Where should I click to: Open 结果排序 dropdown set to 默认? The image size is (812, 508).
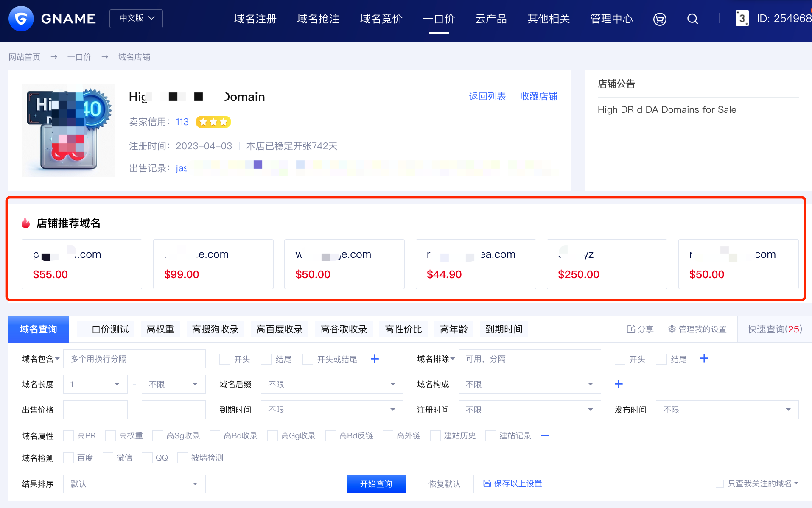point(134,484)
